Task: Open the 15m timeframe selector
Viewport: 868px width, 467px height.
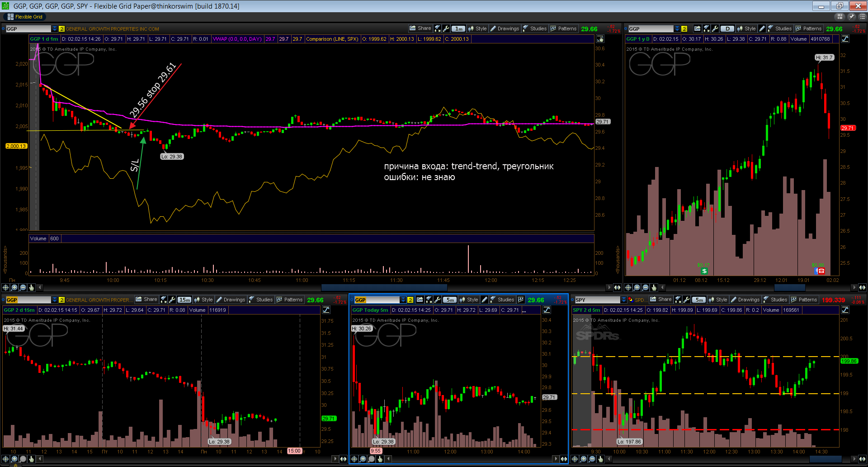Action: click(184, 300)
